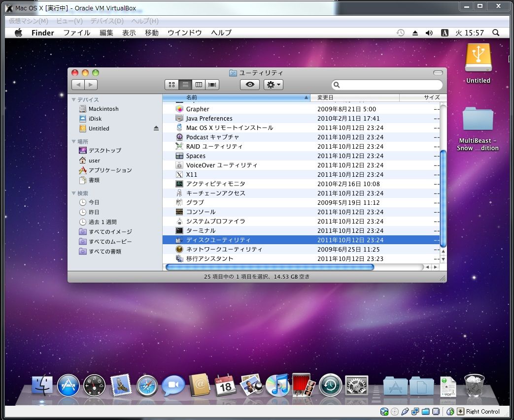Select the Java Preferences icon

179,118
